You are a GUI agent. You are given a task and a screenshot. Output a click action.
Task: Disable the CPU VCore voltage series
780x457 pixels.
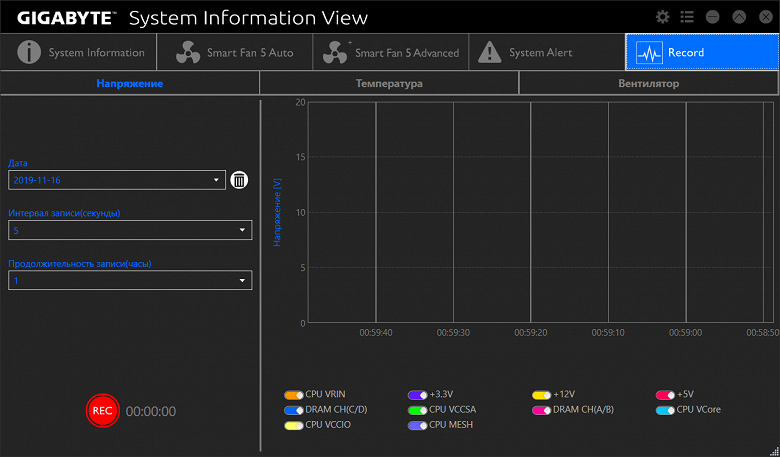click(x=665, y=410)
